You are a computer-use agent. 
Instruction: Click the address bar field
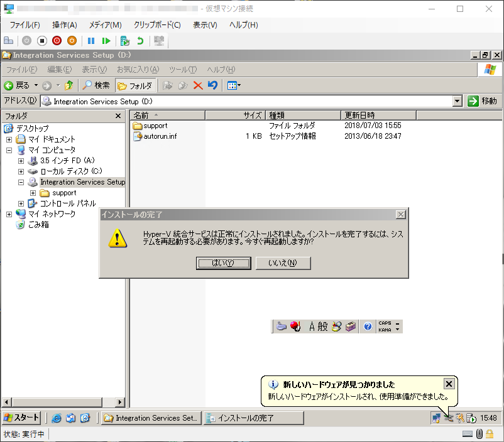[247, 101]
